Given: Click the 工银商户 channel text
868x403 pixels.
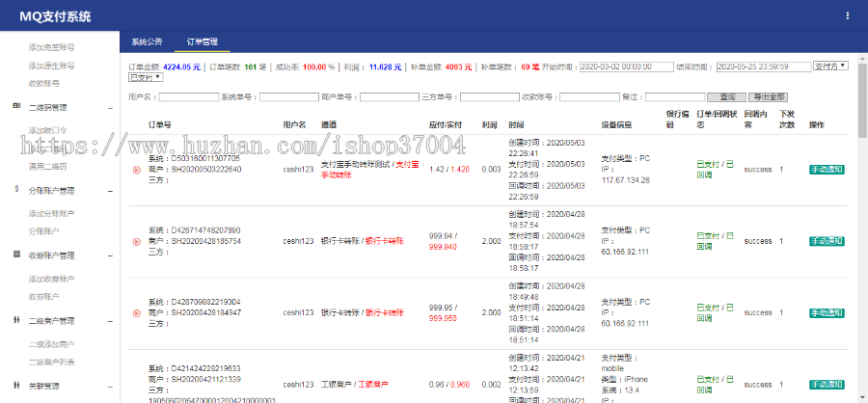Looking at the screenshot, I should [336, 384].
